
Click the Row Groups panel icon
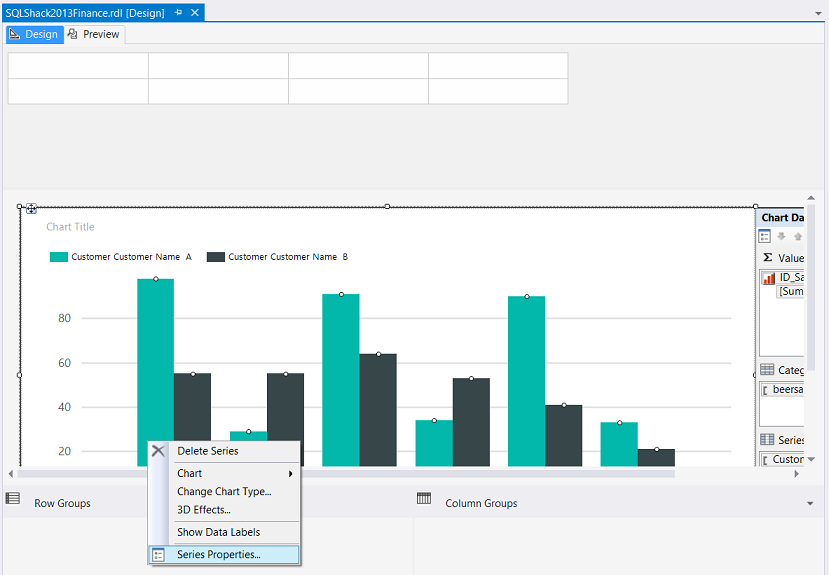[x=13, y=499]
